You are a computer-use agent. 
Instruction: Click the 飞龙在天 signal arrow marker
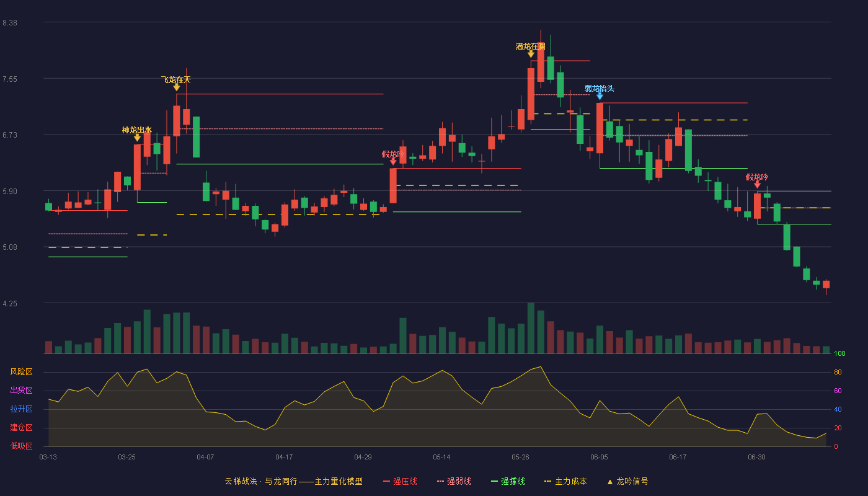click(177, 87)
